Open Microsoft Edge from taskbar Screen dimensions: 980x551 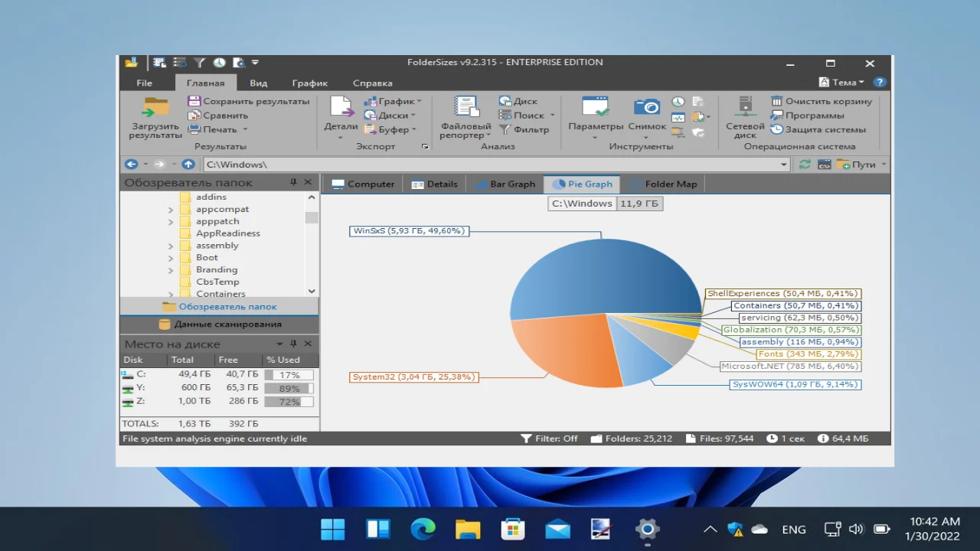point(423,529)
